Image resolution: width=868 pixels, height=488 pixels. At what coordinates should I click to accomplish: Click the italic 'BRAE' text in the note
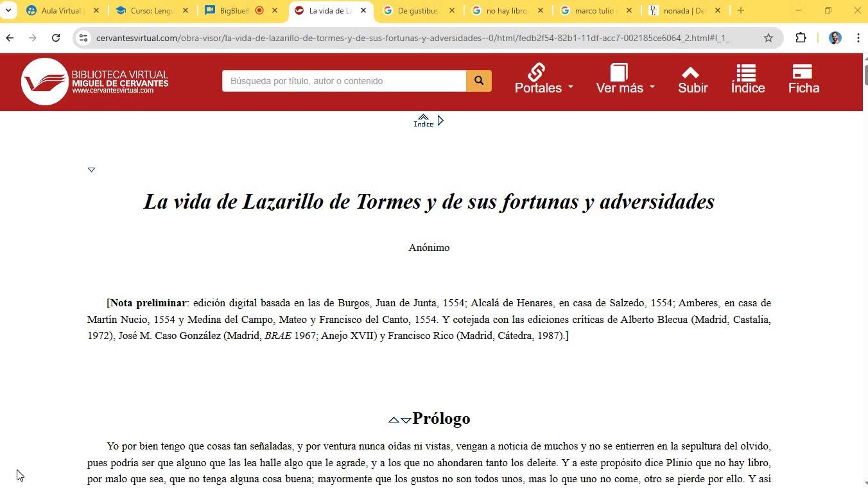point(277,336)
